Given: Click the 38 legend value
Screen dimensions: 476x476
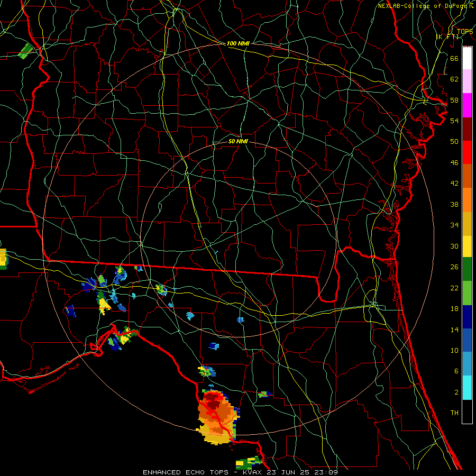Looking at the screenshot, I should pyautogui.click(x=454, y=204).
